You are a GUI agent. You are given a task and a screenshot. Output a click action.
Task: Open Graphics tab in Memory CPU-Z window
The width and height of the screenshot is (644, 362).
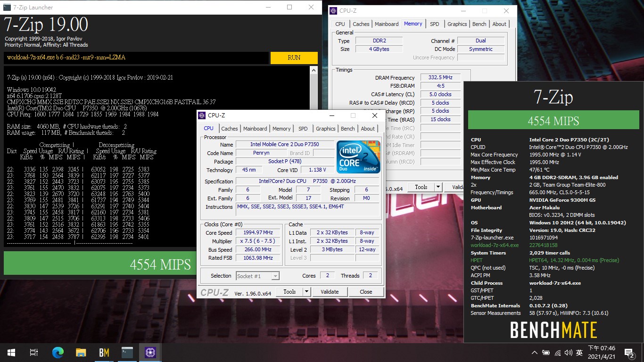click(457, 24)
